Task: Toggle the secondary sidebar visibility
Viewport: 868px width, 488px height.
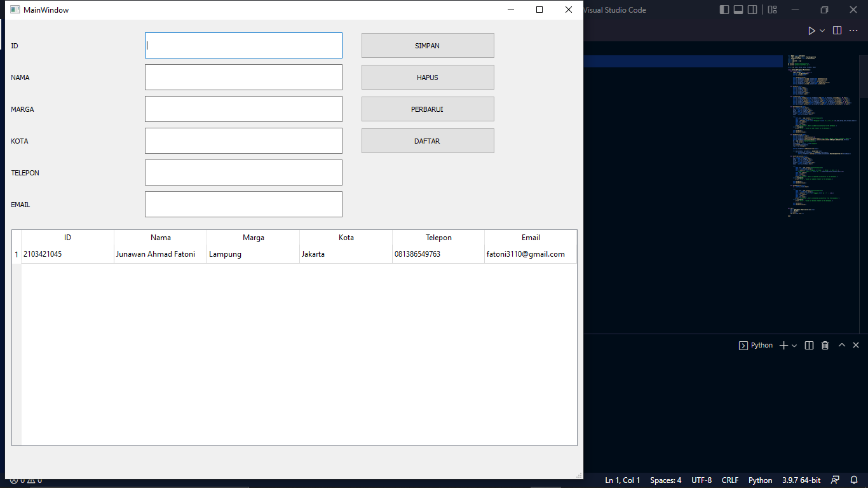Action: (x=752, y=10)
